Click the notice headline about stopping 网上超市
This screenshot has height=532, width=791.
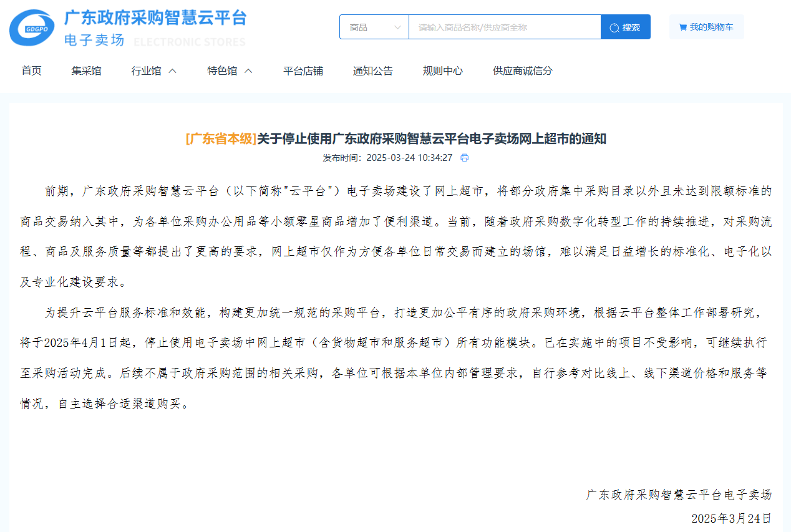click(431, 138)
